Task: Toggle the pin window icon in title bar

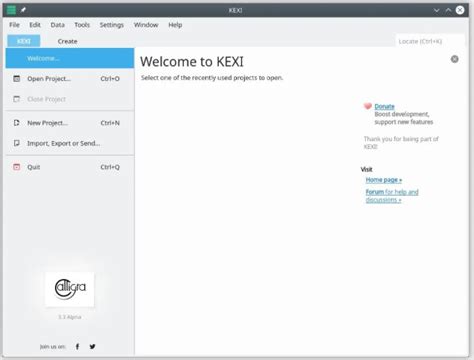Action: 23,10
